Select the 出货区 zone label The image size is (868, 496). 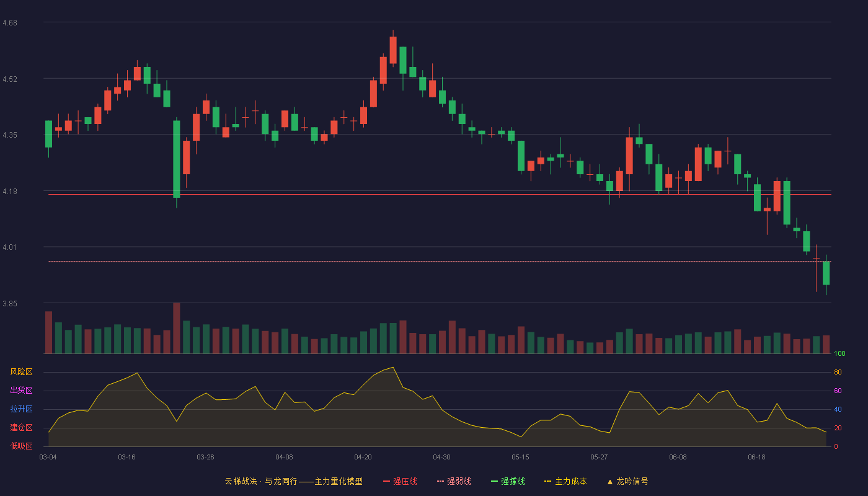click(21, 391)
